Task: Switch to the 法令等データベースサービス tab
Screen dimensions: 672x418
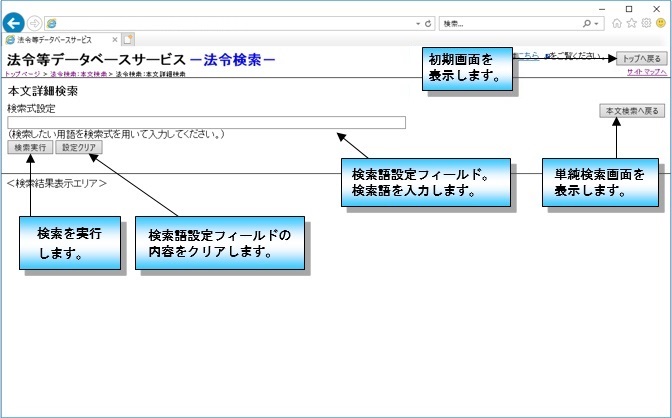Action: (x=55, y=40)
